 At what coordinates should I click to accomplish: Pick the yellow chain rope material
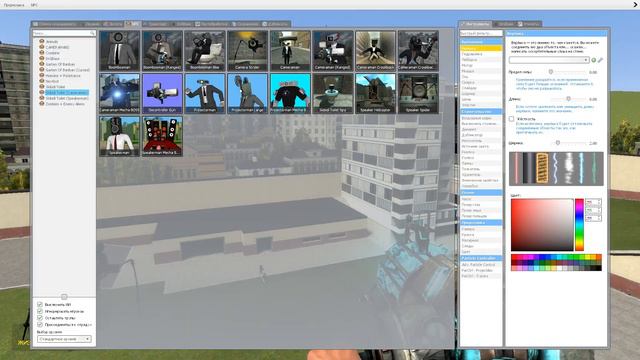542,168
